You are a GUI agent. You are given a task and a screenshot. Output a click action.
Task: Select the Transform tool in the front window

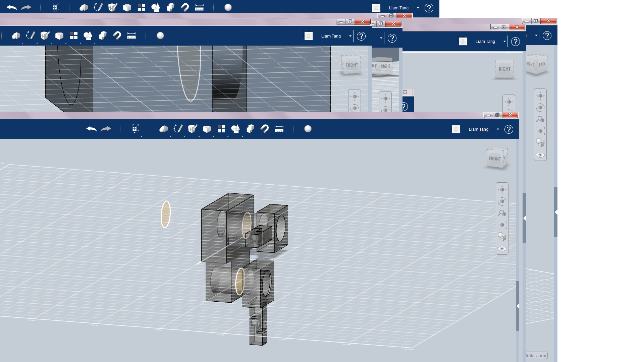(x=135, y=129)
